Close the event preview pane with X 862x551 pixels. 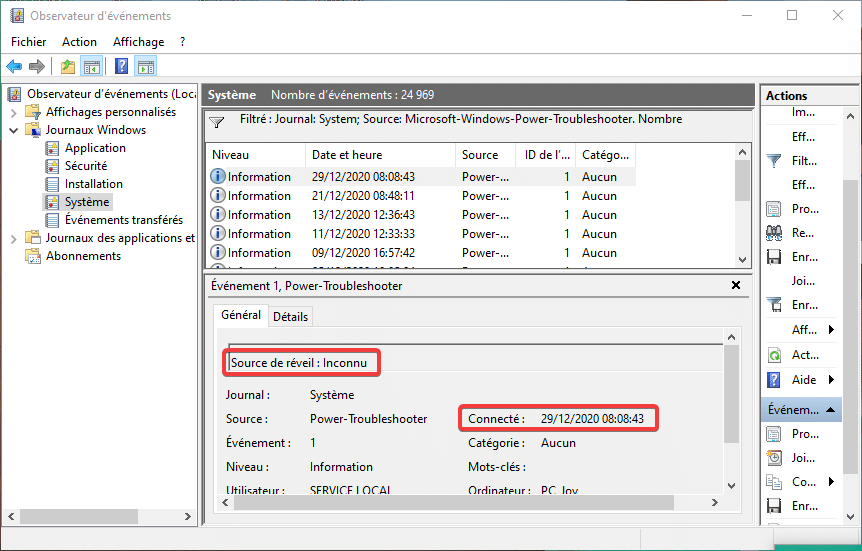point(737,286)
